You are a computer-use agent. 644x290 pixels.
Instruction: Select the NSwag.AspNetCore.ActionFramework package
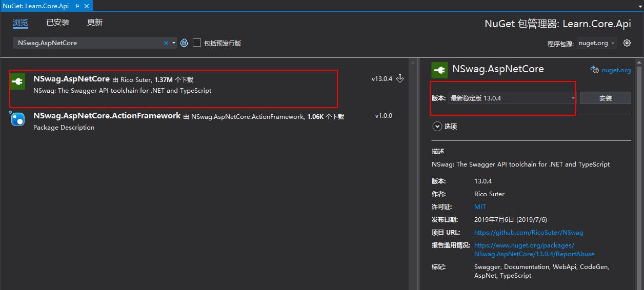[x=205, y=121]
